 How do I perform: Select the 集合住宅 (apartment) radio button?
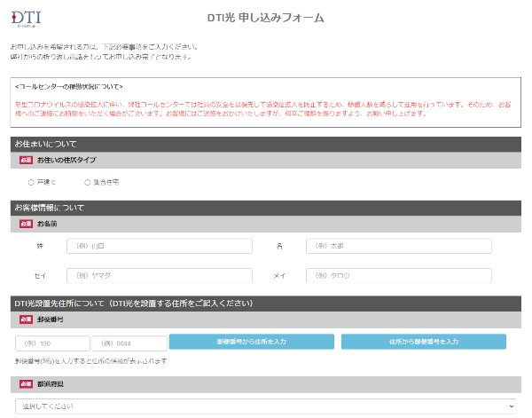coord(87,182)
